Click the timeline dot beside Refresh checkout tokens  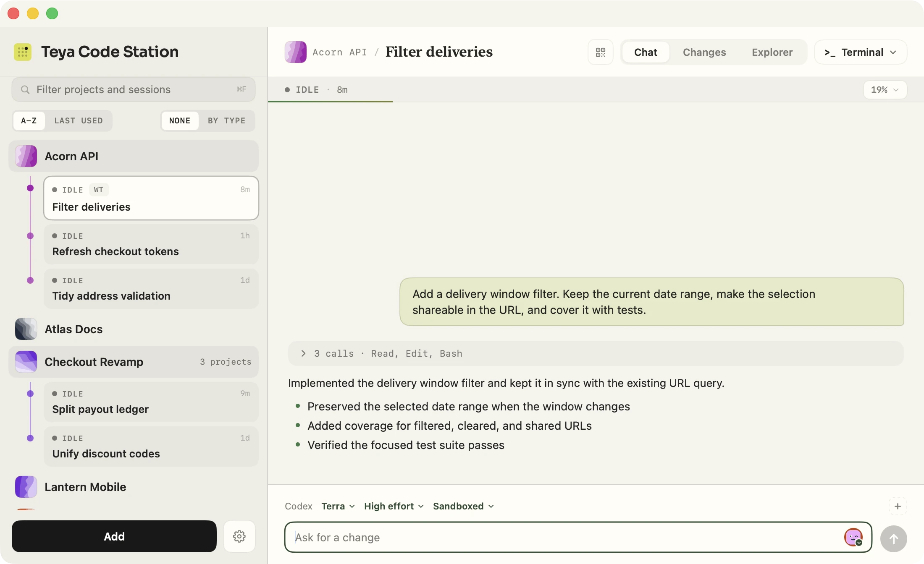click(30, 236)
